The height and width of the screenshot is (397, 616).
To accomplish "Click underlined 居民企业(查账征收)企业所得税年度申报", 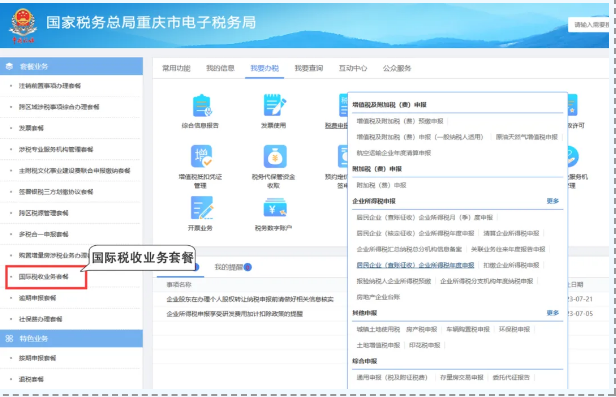I will 415,265.
